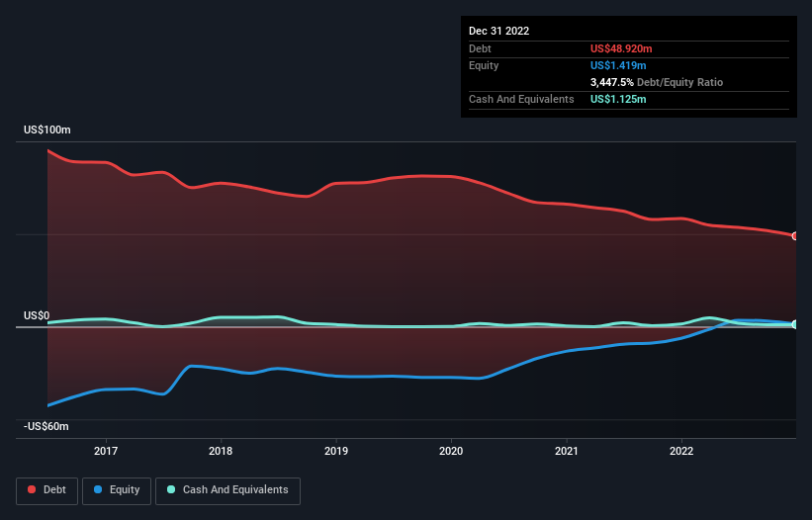Toggle the Equity legend button

[x=117, y=490]
